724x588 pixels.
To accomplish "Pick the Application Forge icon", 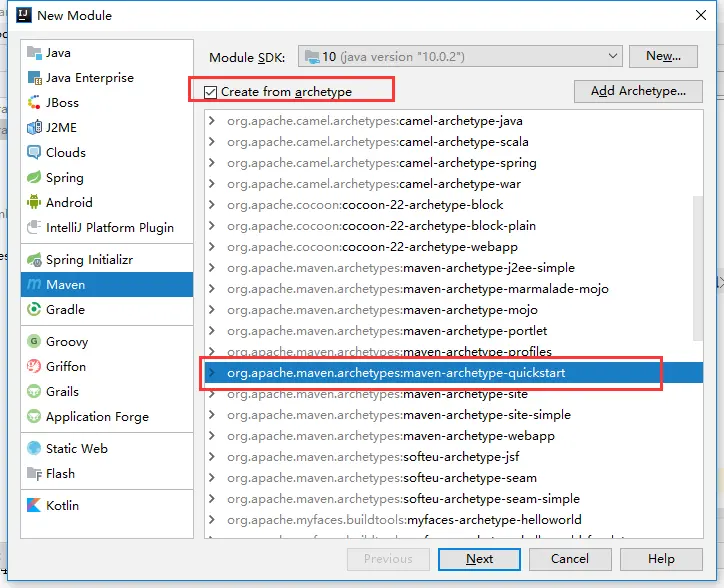I will [34, 416].
